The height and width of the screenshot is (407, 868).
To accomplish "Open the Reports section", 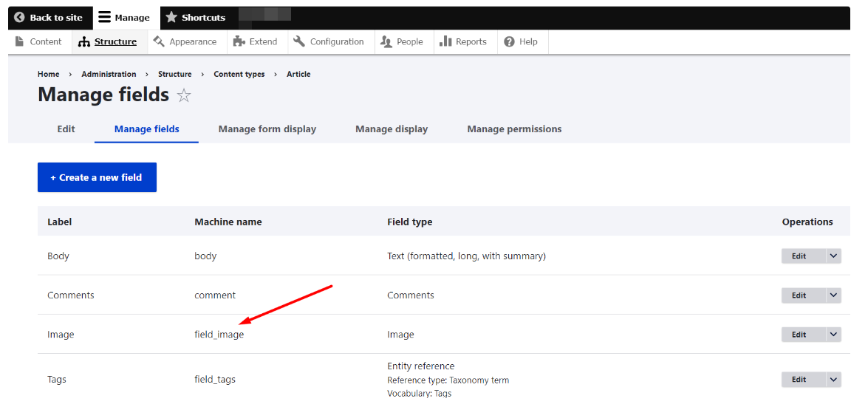I will (463, 42).
